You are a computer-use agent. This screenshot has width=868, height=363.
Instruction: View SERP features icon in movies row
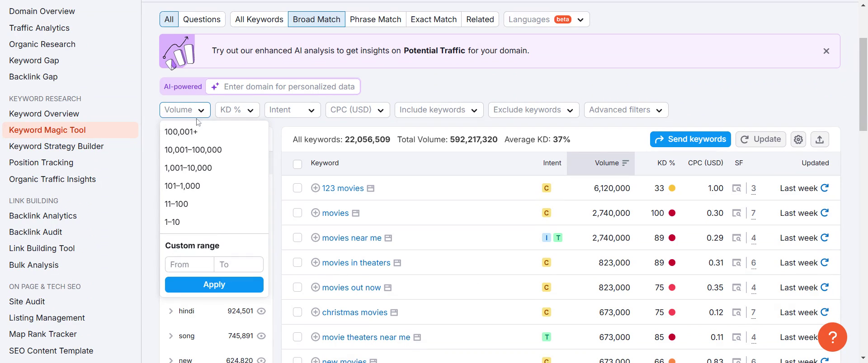[x=737, y=213]
